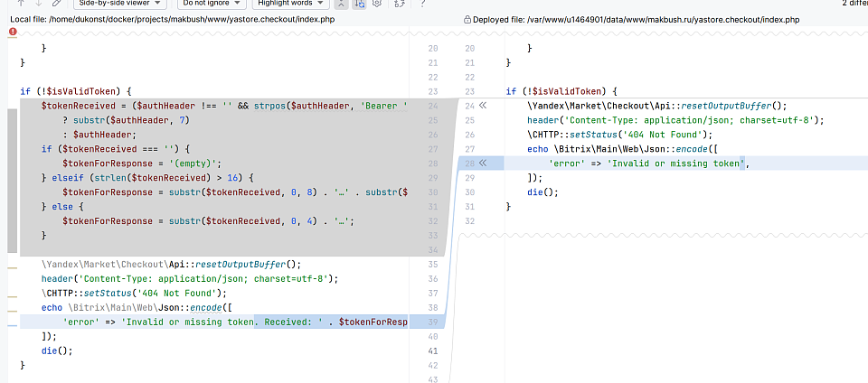This screenshot has width=868, height=383.
Task: Click the elseif strlen line
Action: [147, 177]
